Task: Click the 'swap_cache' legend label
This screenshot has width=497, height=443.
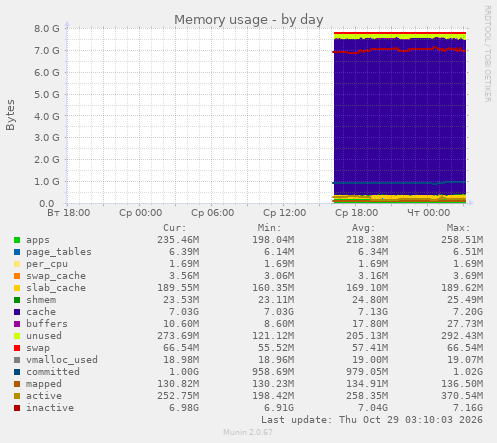Action: point(56,276)
